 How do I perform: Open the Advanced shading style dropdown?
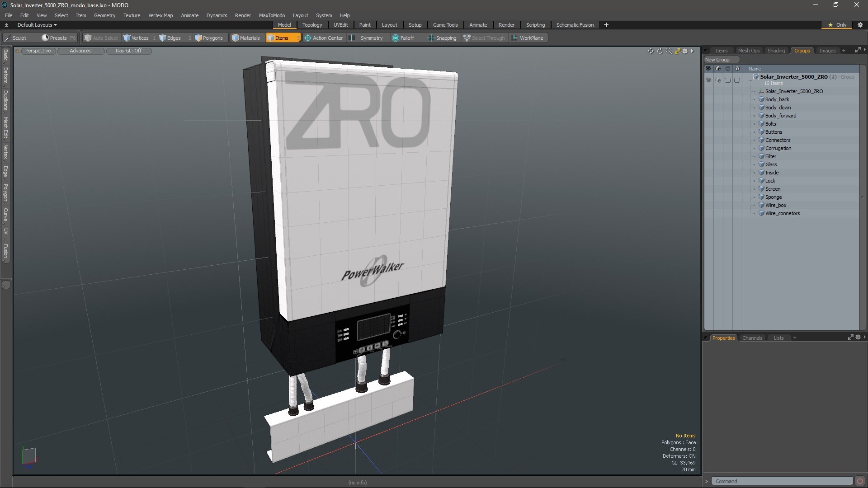(x=80, y=51)
